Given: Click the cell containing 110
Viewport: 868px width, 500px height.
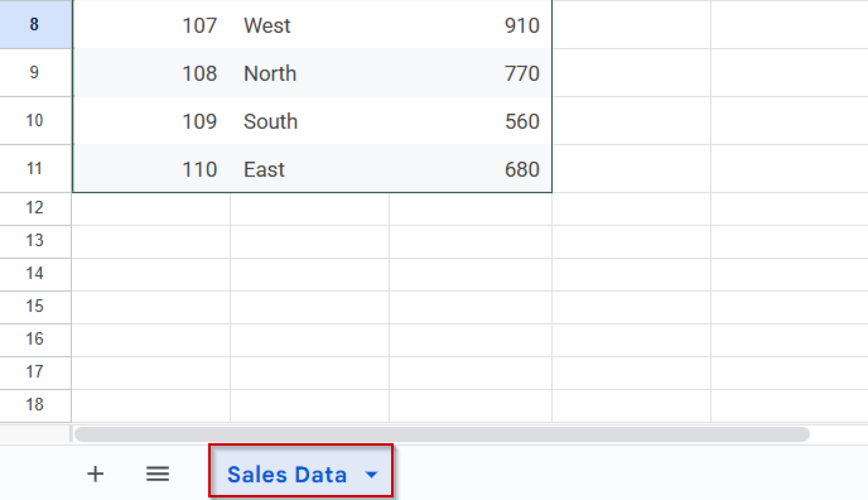Looking at the screenshot, I should (x=151, y=169).
